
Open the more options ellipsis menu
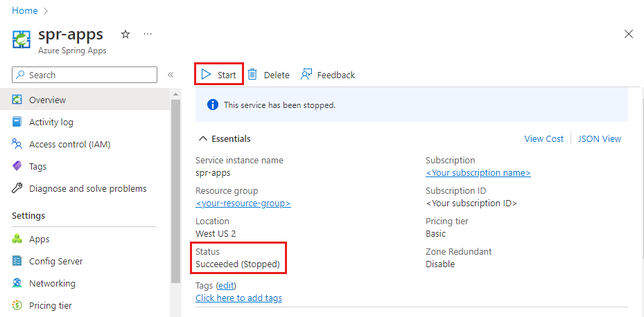[x=148, y=34]
